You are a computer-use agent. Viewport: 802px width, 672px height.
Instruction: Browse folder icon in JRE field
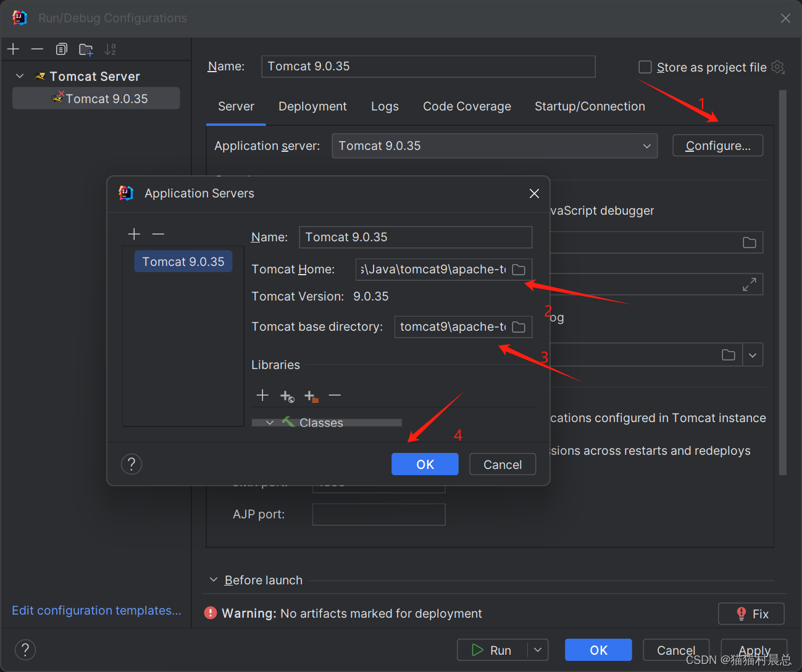point(729,355)
